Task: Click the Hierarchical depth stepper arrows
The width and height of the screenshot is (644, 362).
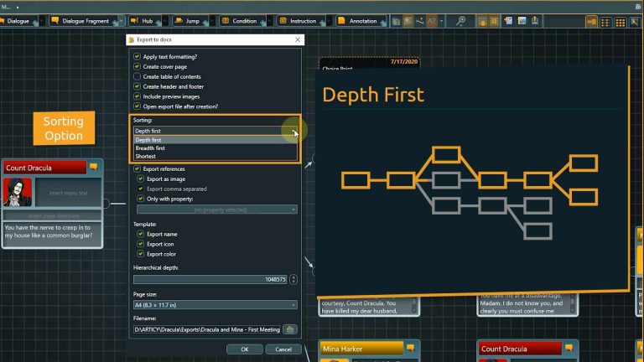Action: coord(293,279)
